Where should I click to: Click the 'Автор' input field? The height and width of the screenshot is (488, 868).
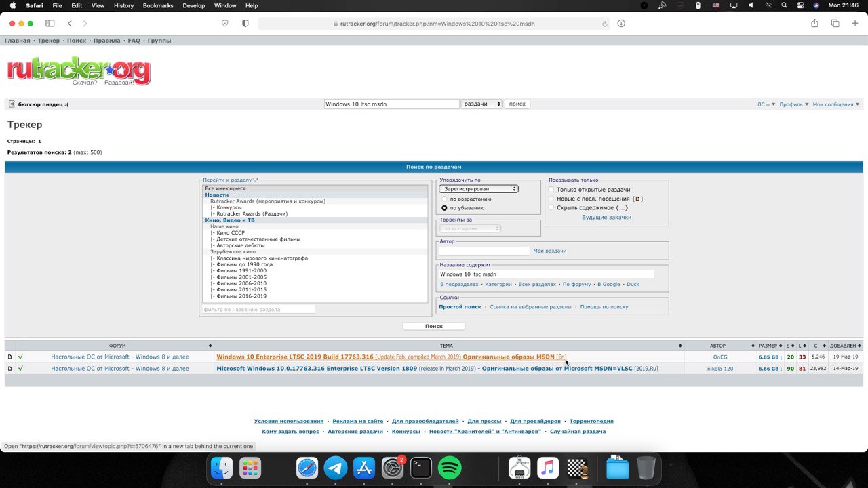tap(484, 251)
